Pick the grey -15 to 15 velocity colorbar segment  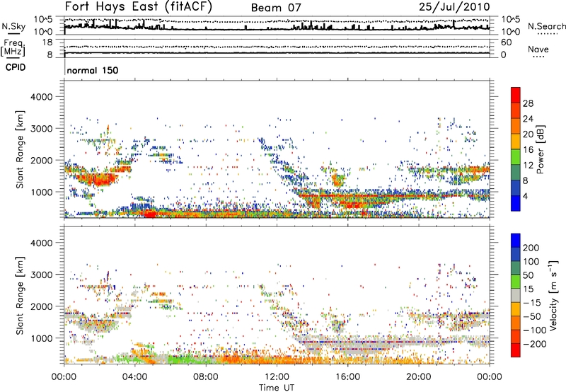click(516, 295)
